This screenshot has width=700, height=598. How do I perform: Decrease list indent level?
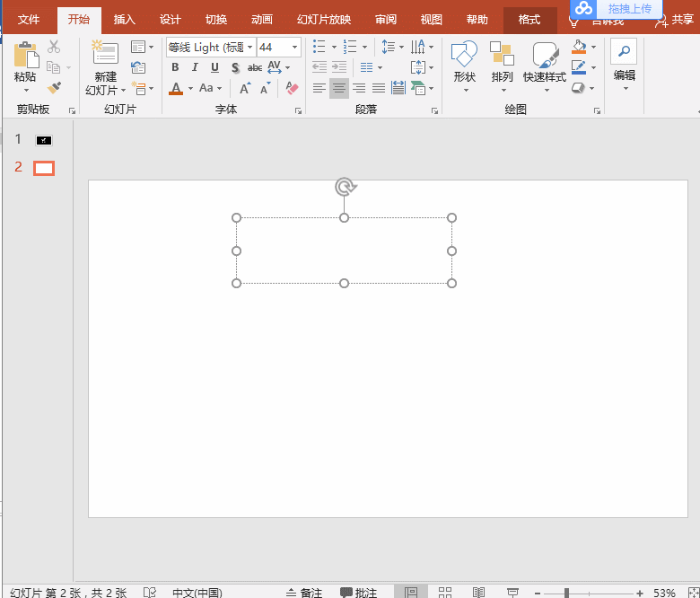[x=319, y=67]
